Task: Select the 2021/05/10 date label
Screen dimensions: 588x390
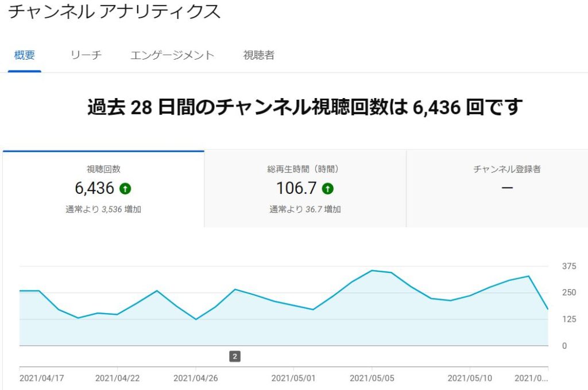Action: pyautogui.click(x=470, y=379)
